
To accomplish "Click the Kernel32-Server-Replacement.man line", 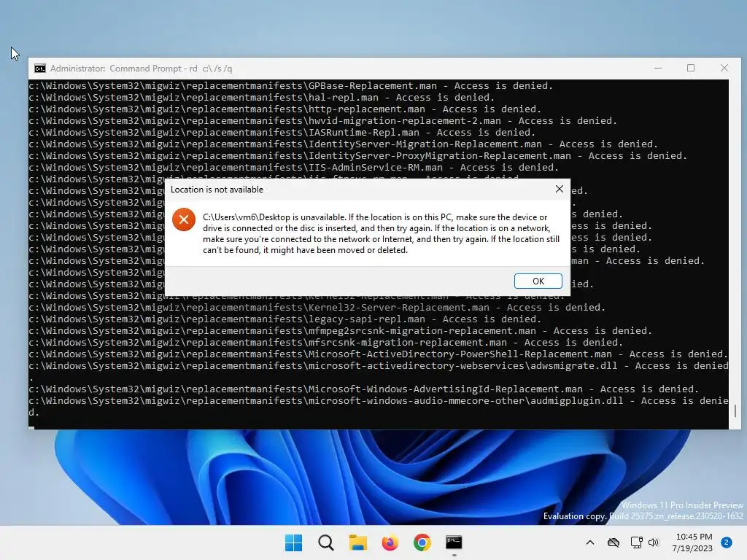I will click(317, 307).
